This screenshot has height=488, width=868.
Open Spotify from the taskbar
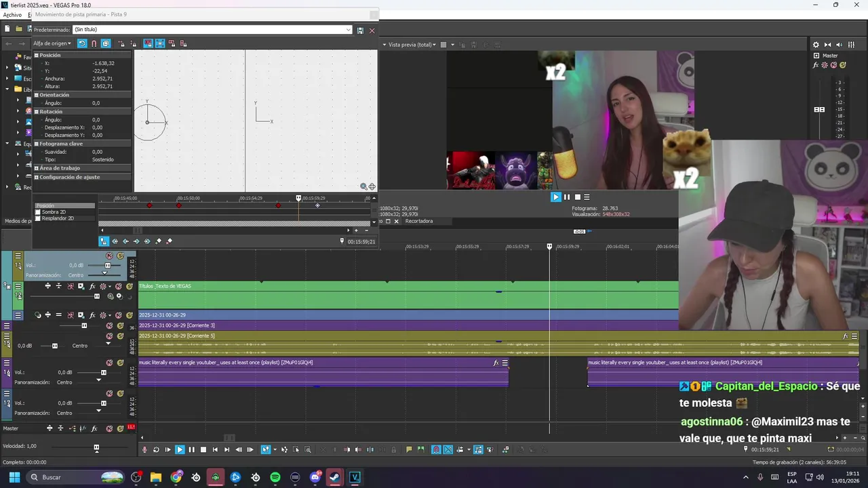click(x=275, y=477)
